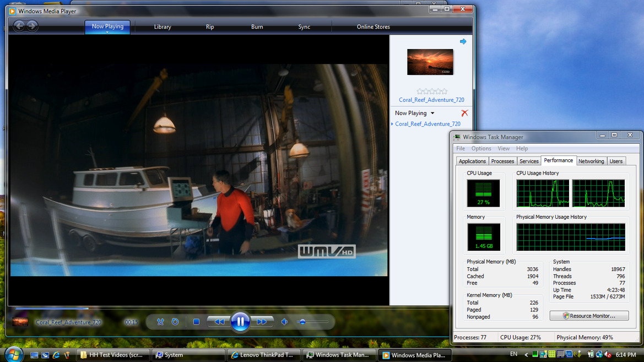Toggle shuffle in the playback controls
This screenshot has height=362, width=644.
[x=160, y=322]
